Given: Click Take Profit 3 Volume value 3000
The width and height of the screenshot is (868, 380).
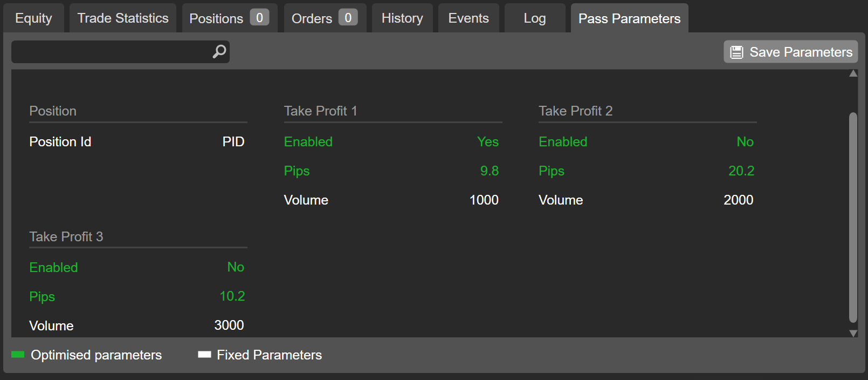Looking at the screenshot, I should [x=229, y=325].
